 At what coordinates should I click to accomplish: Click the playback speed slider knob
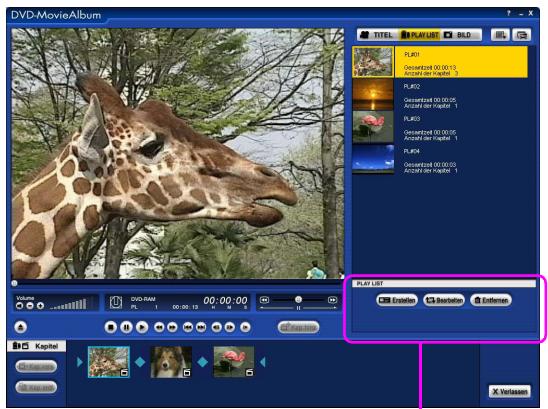298,300
